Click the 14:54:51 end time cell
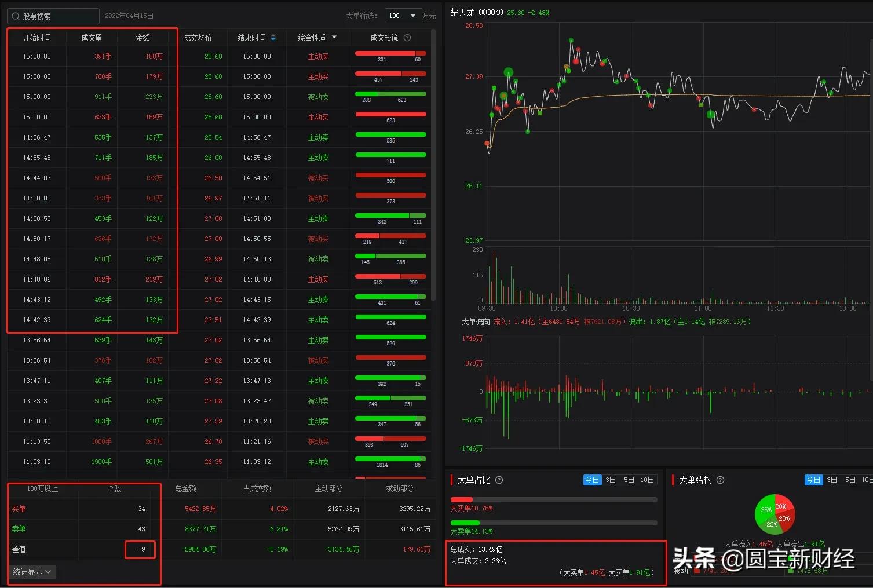 pos(257,178)
